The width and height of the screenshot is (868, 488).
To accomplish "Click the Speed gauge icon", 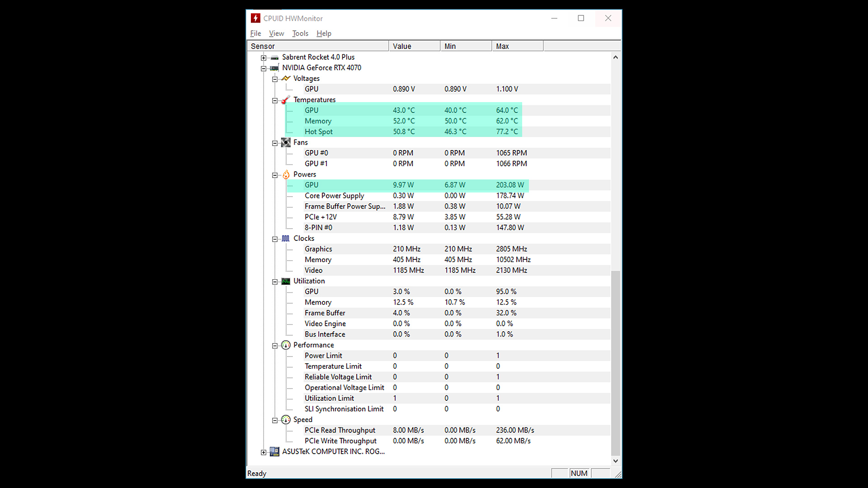I will click(x=286, y=420).
